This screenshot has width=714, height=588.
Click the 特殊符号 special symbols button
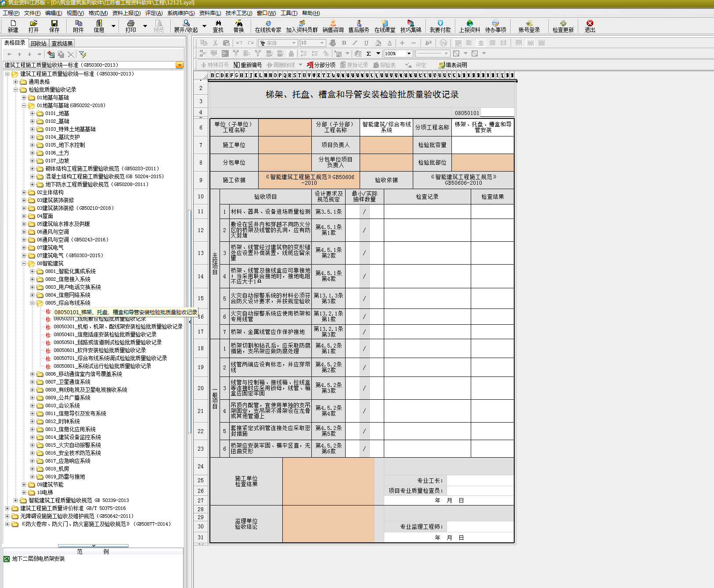215,65
